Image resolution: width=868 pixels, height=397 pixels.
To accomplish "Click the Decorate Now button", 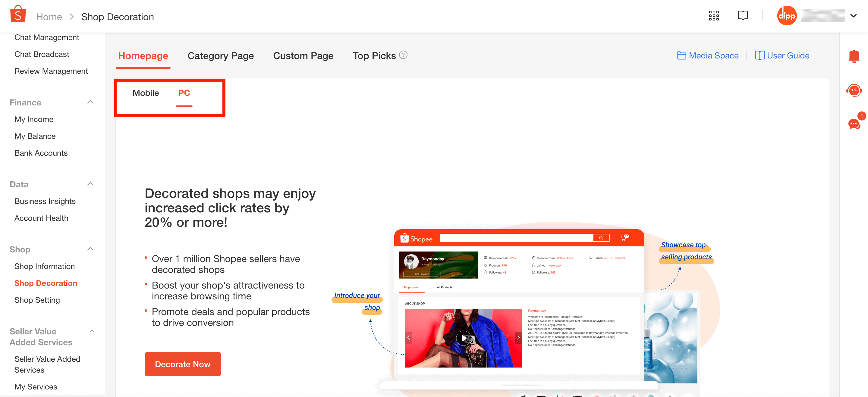I will 182,364.
